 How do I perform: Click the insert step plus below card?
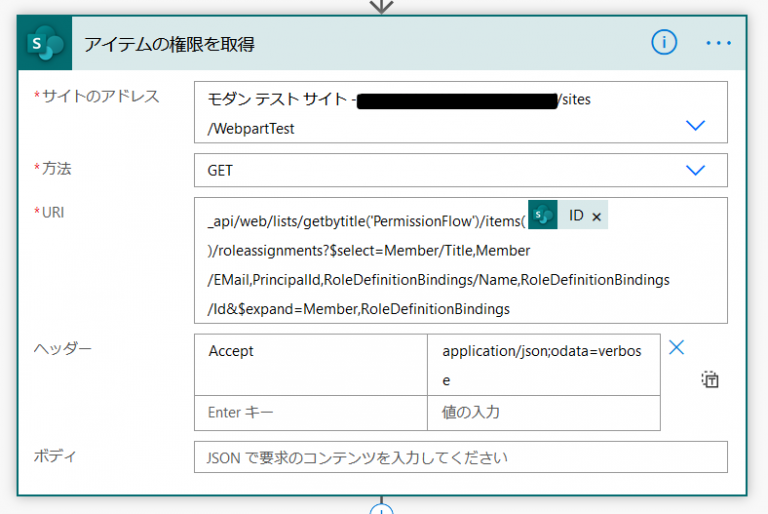tap(381, 509)
